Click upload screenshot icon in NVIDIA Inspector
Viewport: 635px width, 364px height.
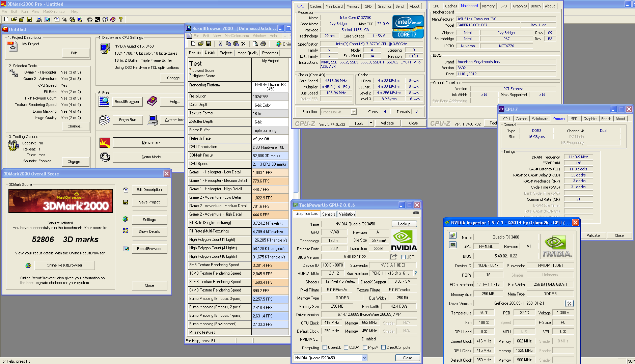tap(453, 235)
